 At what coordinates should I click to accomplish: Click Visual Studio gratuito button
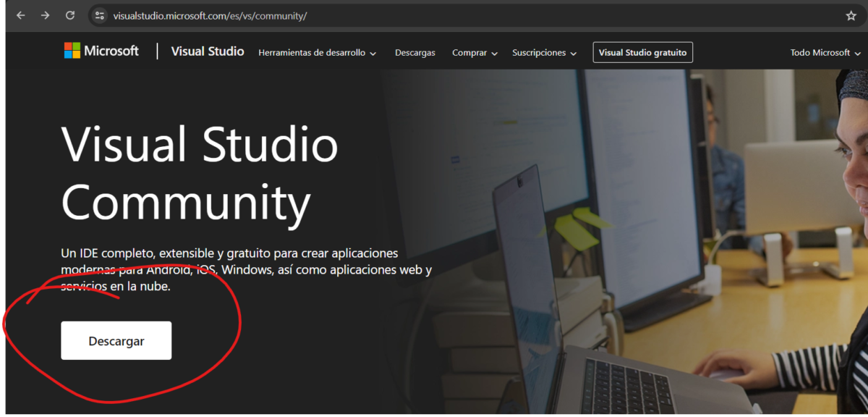point(642,52)
